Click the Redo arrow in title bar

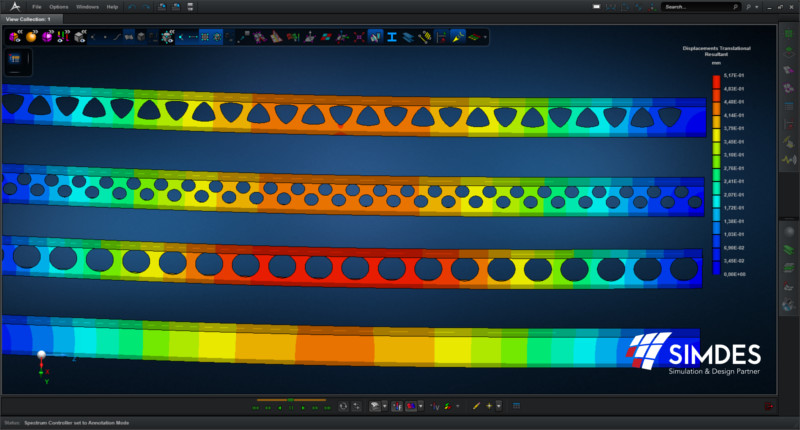coord(146,7)
